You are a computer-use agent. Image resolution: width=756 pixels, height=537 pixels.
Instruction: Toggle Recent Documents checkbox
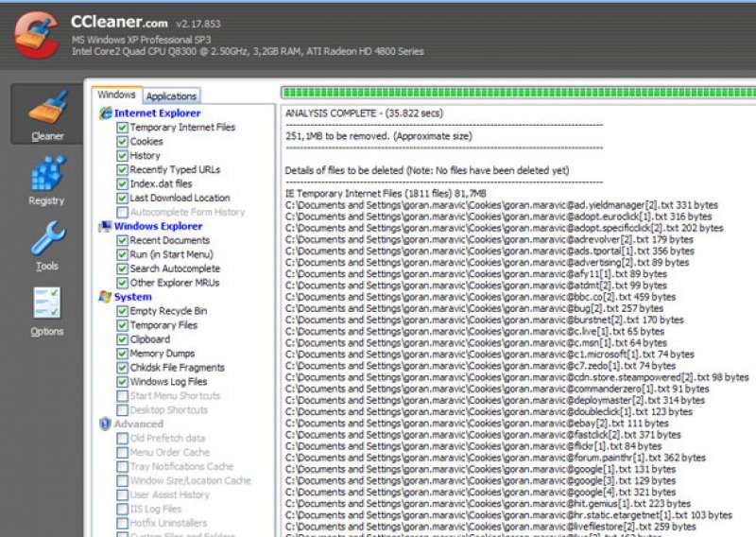tap(123, 240)
